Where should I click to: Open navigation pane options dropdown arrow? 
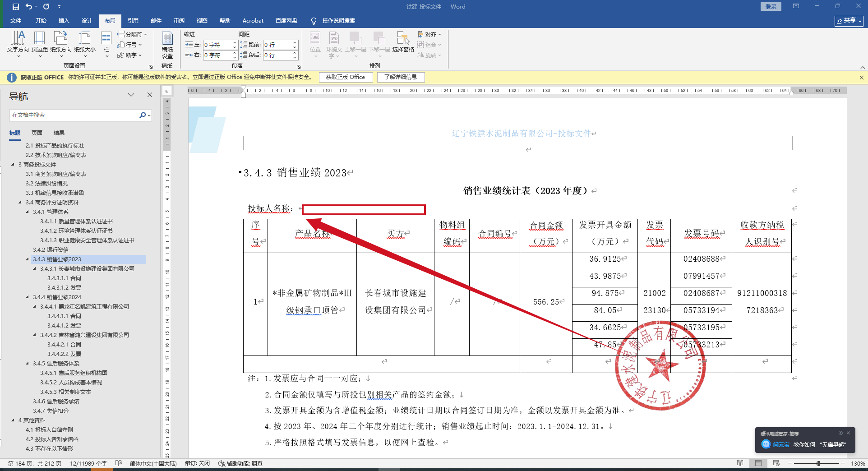pos(131,95)
